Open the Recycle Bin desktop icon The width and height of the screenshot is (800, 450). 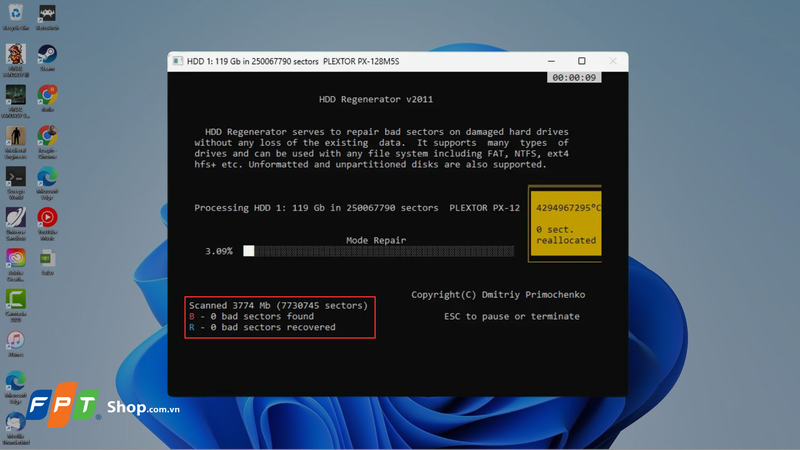pos(16,17)
